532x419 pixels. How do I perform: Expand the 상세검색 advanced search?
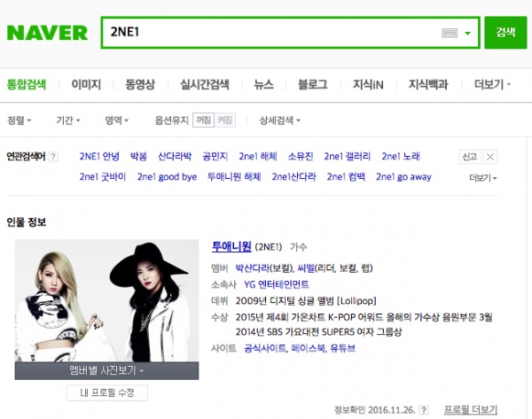coord(279,120)
